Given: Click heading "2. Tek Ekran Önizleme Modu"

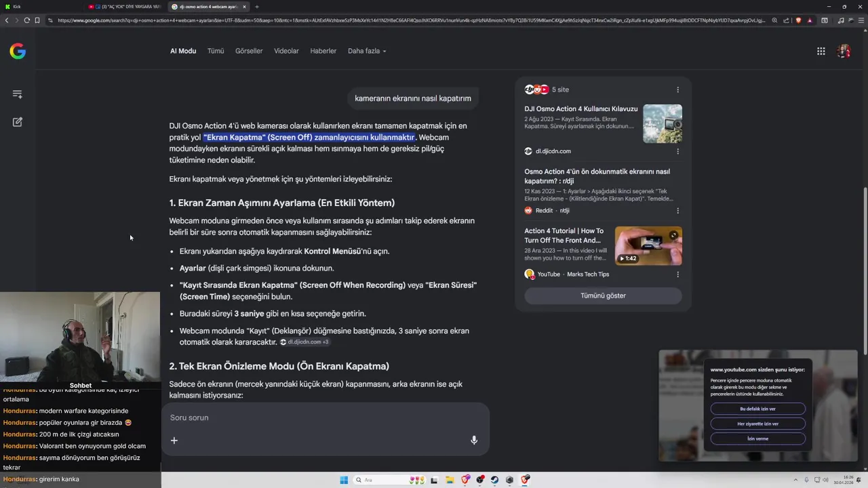Looking at the screenshot, I should point(279,366).
